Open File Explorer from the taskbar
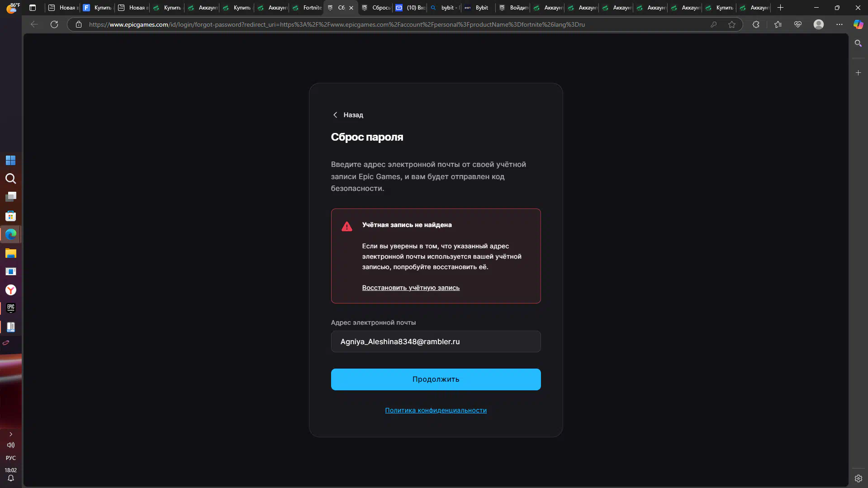This screenshot has width=868, height=488. pos(10,253)
